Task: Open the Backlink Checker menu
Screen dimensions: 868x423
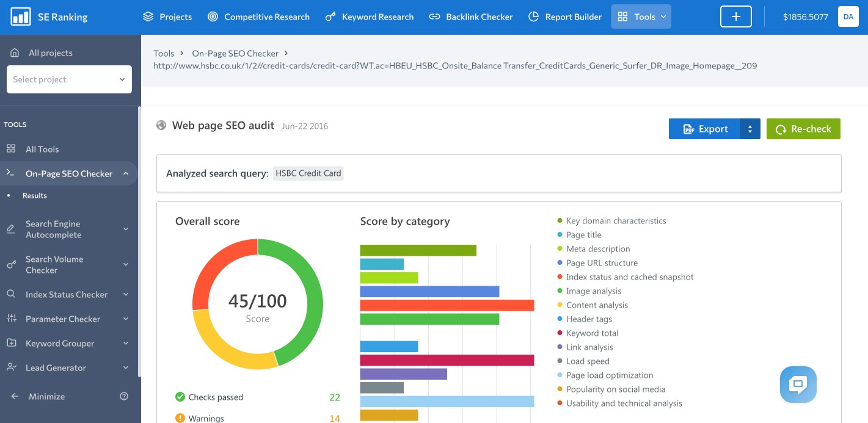Action: [x=471, y=16]
